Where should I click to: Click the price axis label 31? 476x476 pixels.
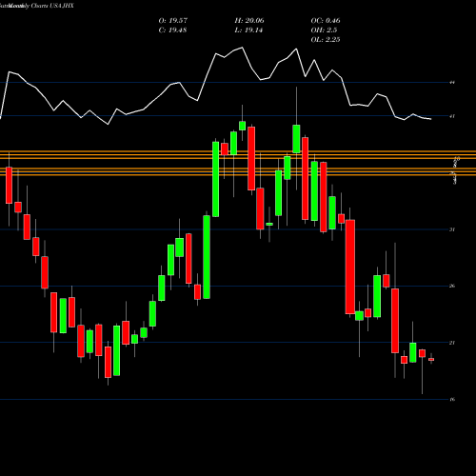click(x=452, y=229)
